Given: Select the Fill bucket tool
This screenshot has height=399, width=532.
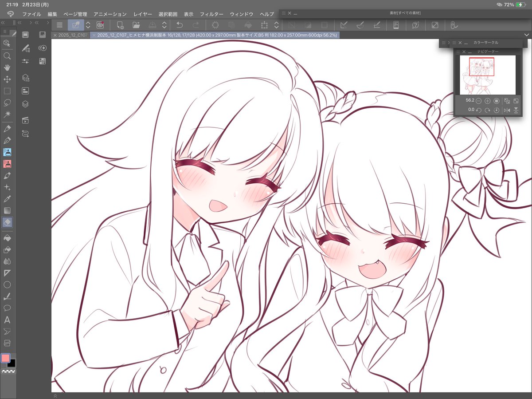Looking at the screenshot, I should [7, 238].
